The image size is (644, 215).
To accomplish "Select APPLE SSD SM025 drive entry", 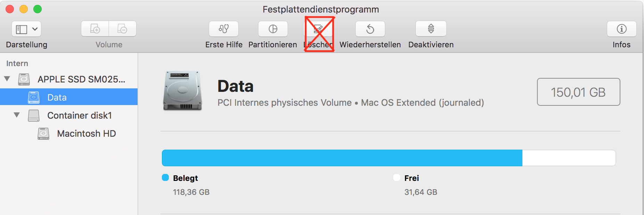I will (81, 79).
